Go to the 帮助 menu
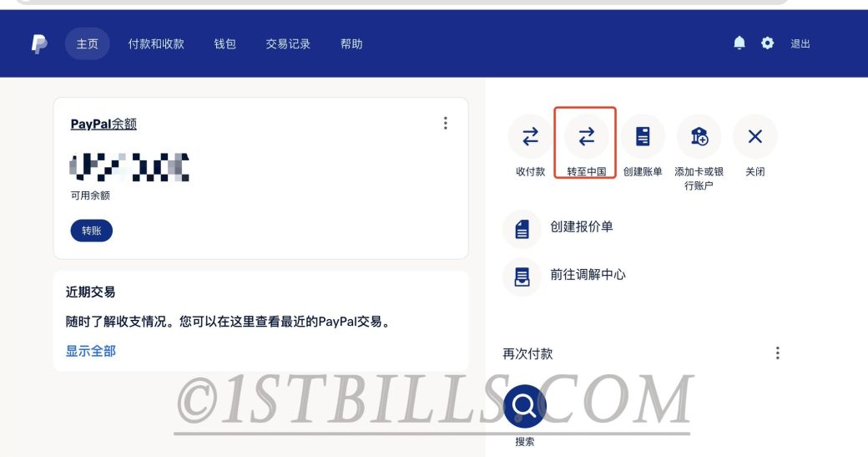The height and width of the screenshot is (457, 868). (351, 43)
